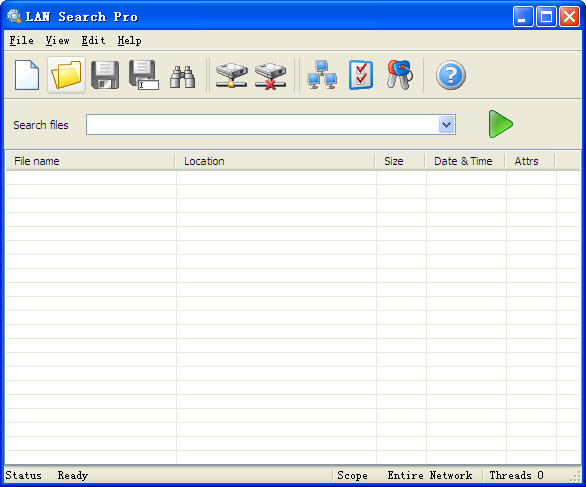The height and width of the screenshot is (487, 586).
Task: Click Save As floppy with text box icon
Action: coord(144,75)
